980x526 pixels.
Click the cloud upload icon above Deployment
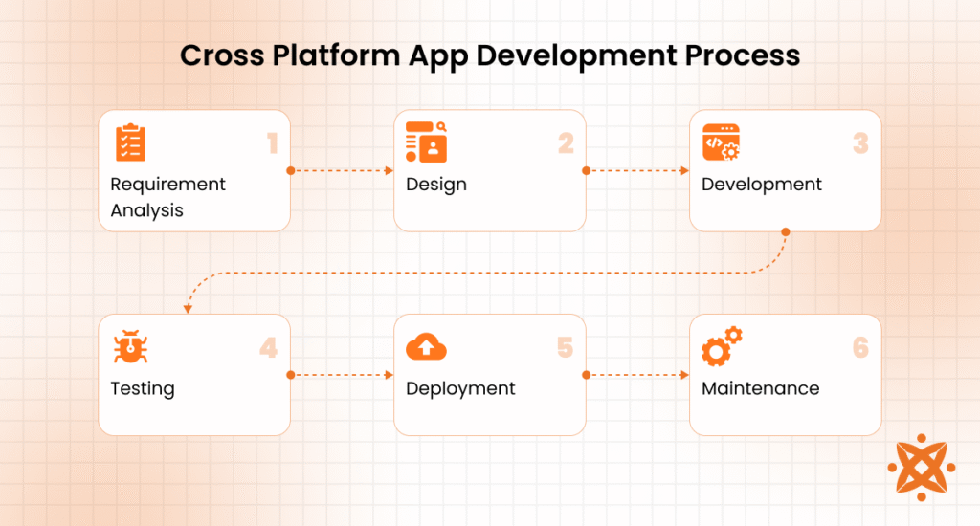(426, 347)
